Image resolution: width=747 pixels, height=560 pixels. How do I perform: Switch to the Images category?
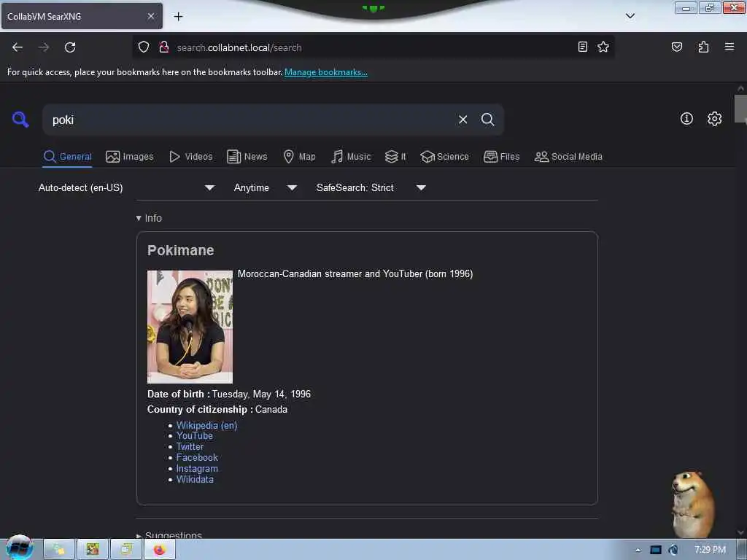130,157
